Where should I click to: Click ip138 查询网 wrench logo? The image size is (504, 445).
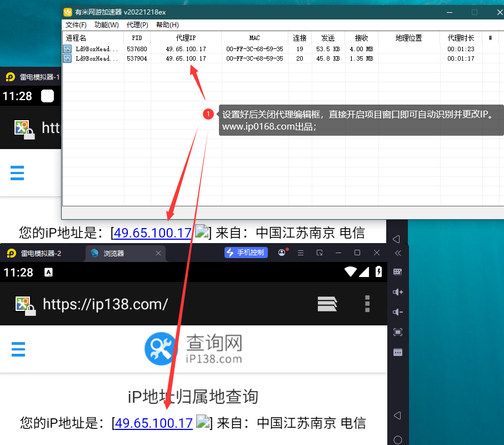(x=160, y=349)
